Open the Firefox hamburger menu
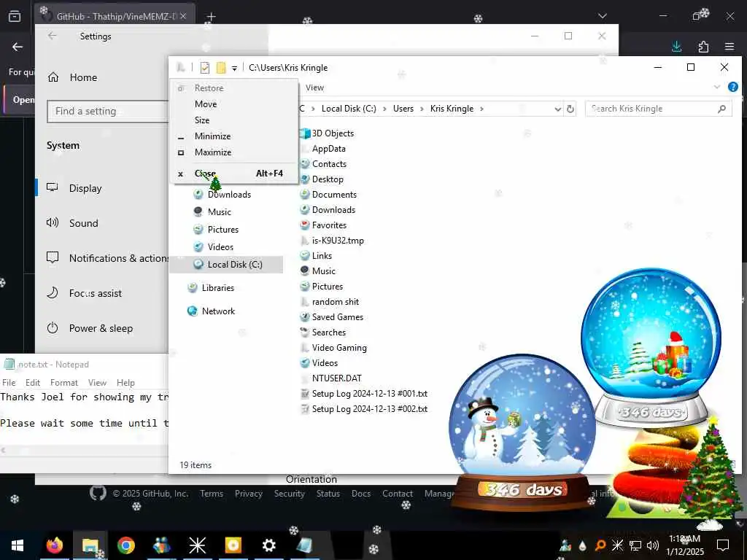The height and width of the screenshot is (560, 747). click(729, 47)
